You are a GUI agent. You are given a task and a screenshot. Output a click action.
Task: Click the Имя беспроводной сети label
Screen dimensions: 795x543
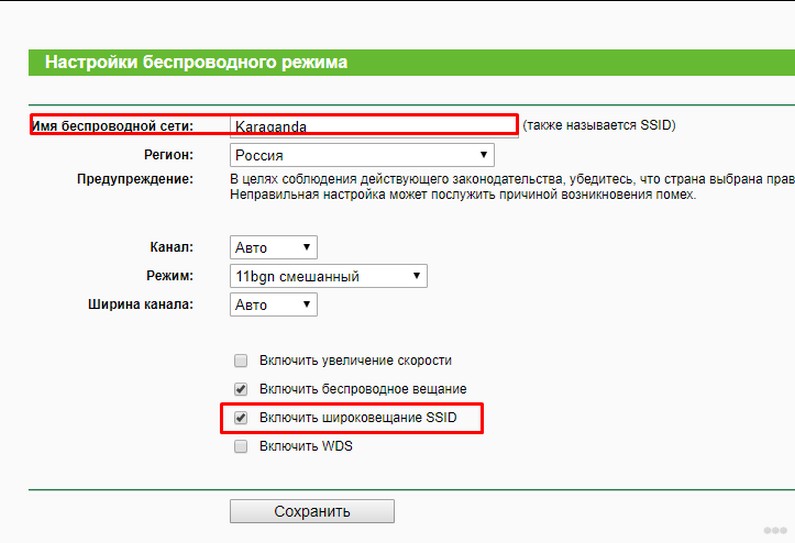tap(113, 126)
